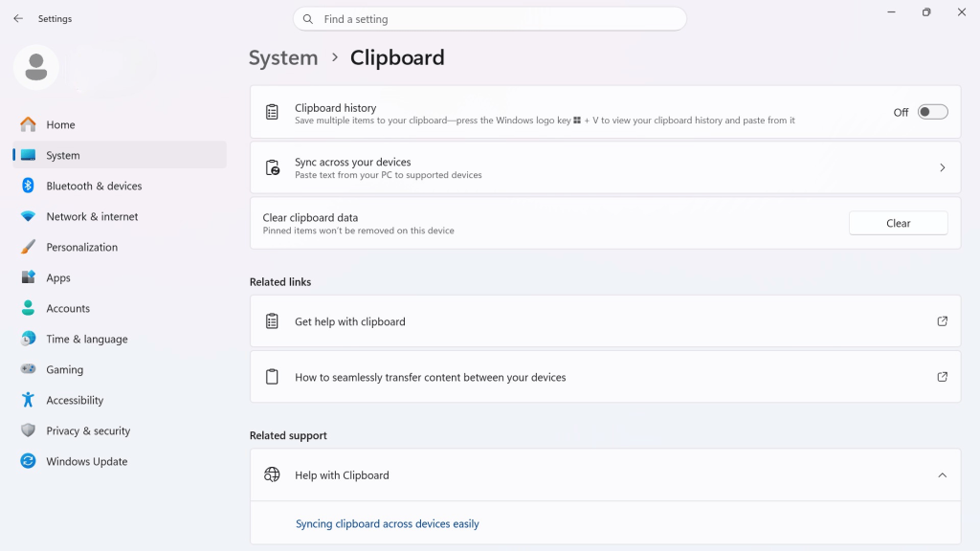Select System in the sidebar
The width and height of the screenshot is (980, 551).
coord(120,155)
